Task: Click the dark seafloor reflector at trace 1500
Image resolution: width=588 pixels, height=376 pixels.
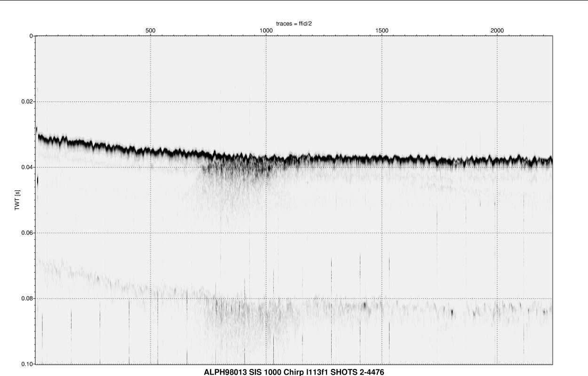Action: pos(382,158)
